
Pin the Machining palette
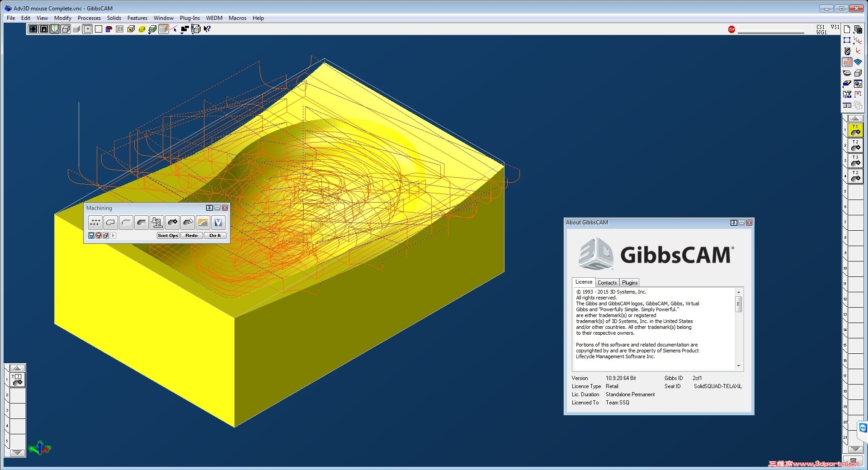click(209, 208)
